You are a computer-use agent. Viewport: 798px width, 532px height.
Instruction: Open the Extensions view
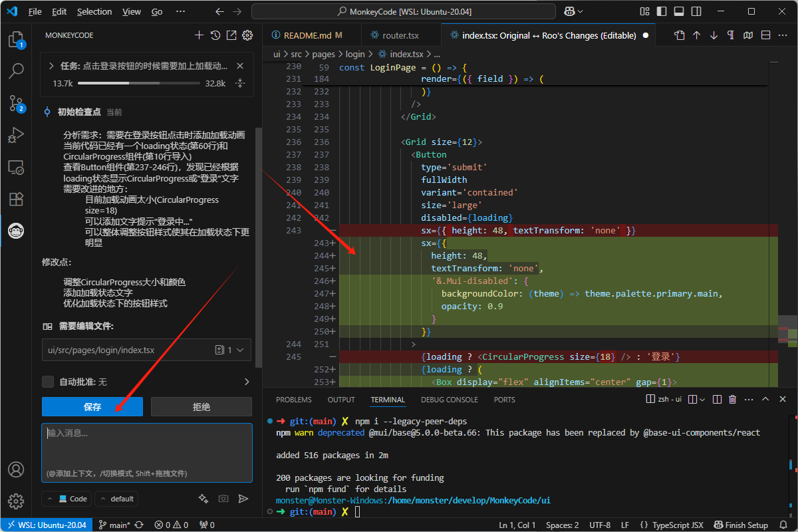(16, 199)
